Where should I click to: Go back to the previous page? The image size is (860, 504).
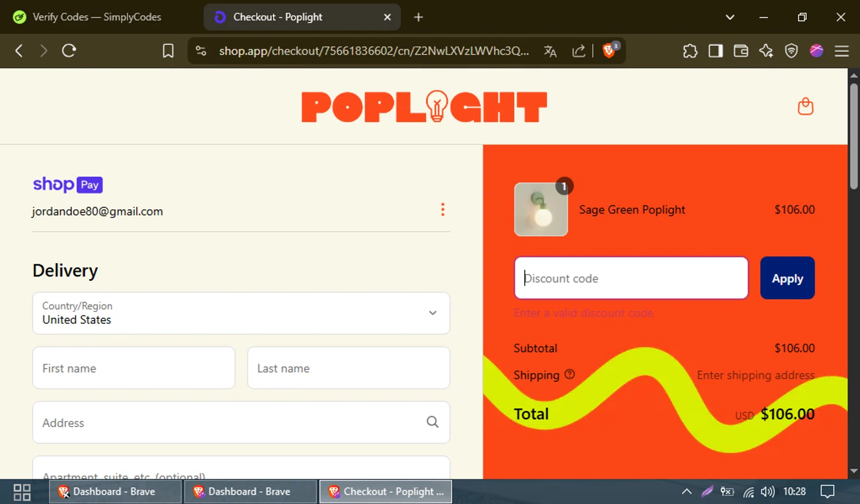pos(19,51)
